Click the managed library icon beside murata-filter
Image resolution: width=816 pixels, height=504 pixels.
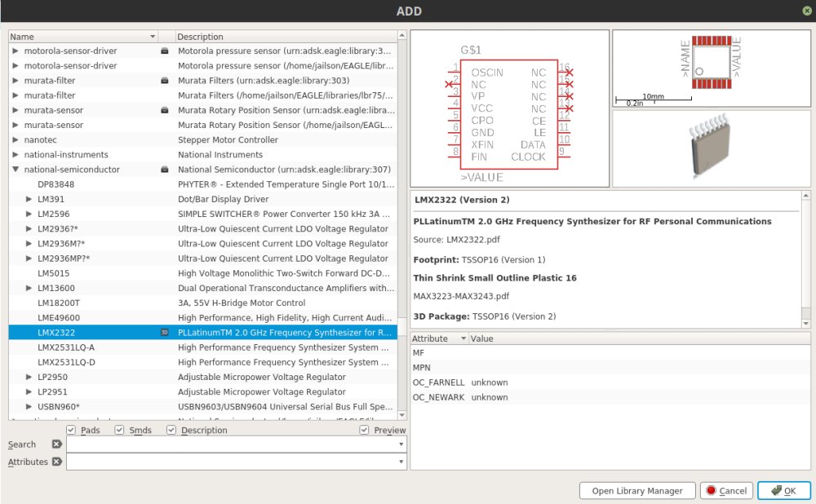click(x=165, y=81)
